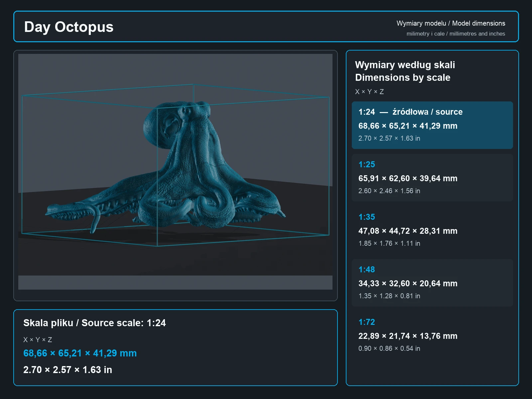Click the 47,08 × 44,72 × 28,31 mm value

pos(408,231)
